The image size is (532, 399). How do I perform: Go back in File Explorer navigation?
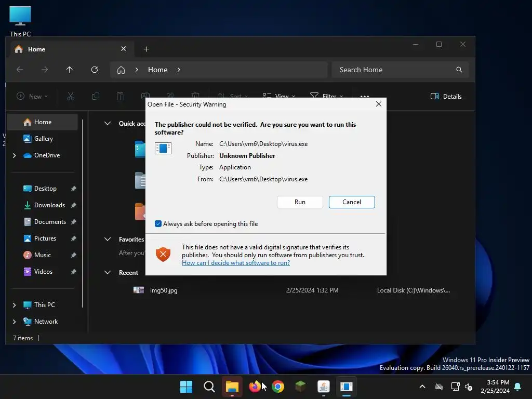click(x=20, y=70)
